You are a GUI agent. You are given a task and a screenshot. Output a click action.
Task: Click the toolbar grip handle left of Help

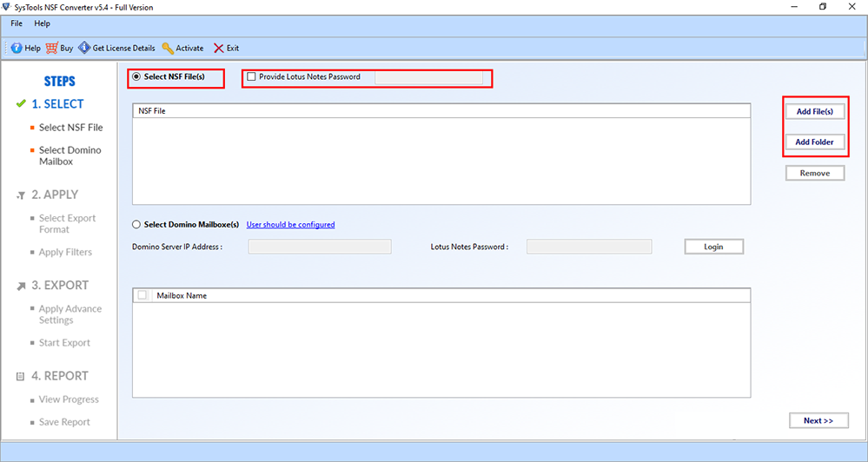7,48
